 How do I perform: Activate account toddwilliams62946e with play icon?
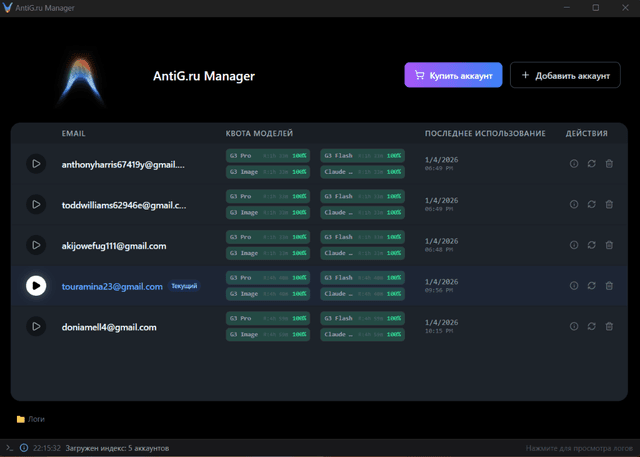[x=36, y=204]
